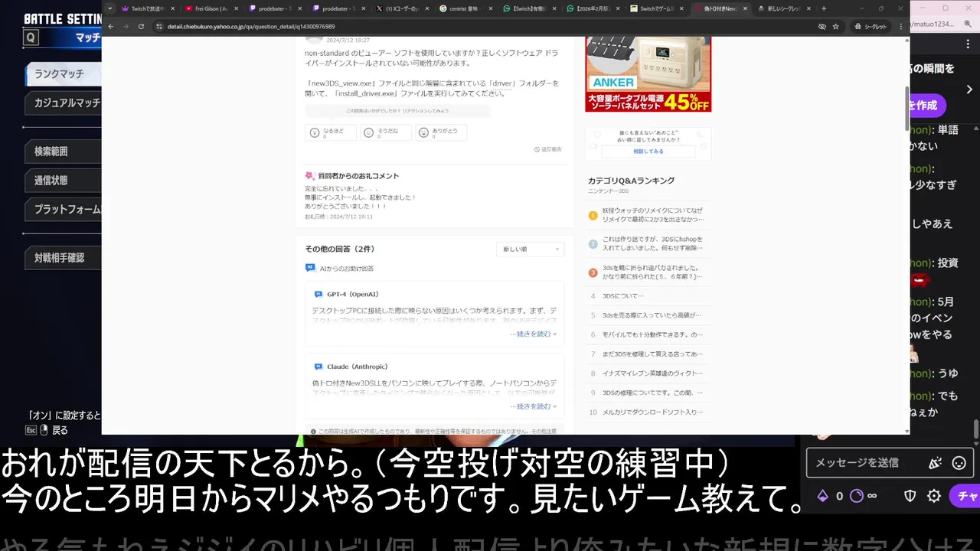Toggle the ありがとう reaction
Screen dimensions: 980x551
click(x=441, y=132)
